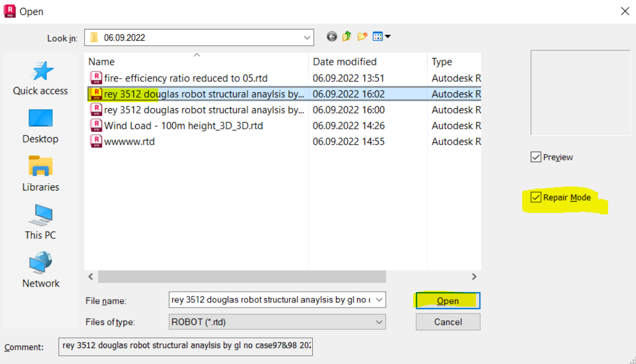Select Quick access in the sidebar

coord(40,78)
